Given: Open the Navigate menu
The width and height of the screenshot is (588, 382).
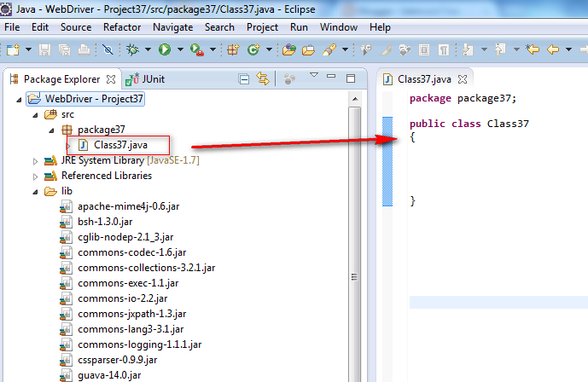Looking at the screenshot, I should 173,27.
